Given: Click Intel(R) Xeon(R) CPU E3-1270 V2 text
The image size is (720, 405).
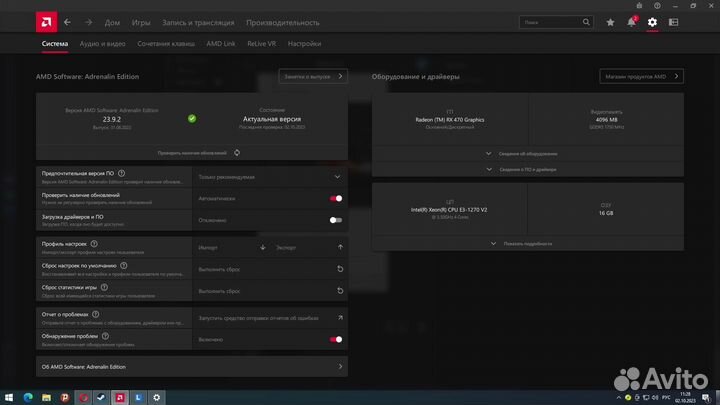Looking at the screenshot, I should point(449,209).
